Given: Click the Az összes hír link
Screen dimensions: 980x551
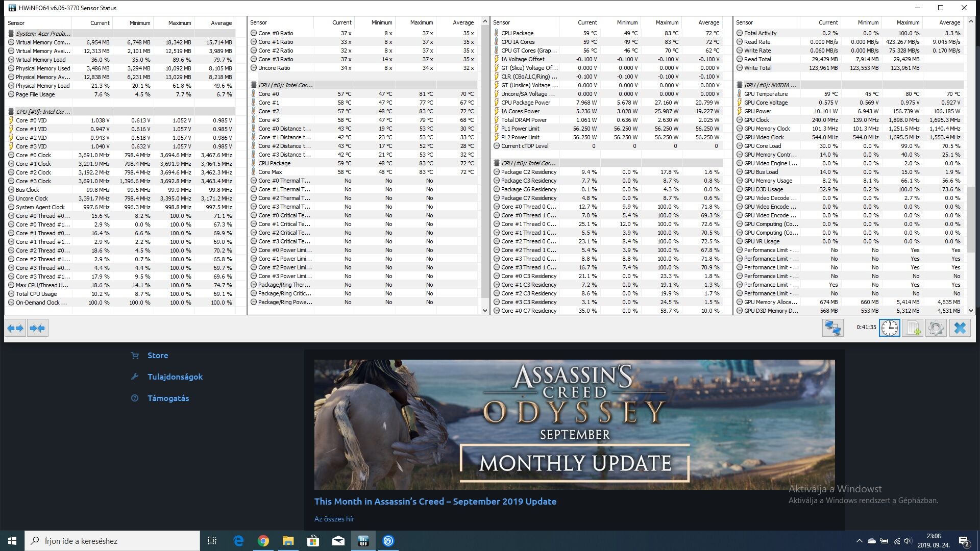Looking at the screenshot, I should pyautogui.click(x=334, y=519).
